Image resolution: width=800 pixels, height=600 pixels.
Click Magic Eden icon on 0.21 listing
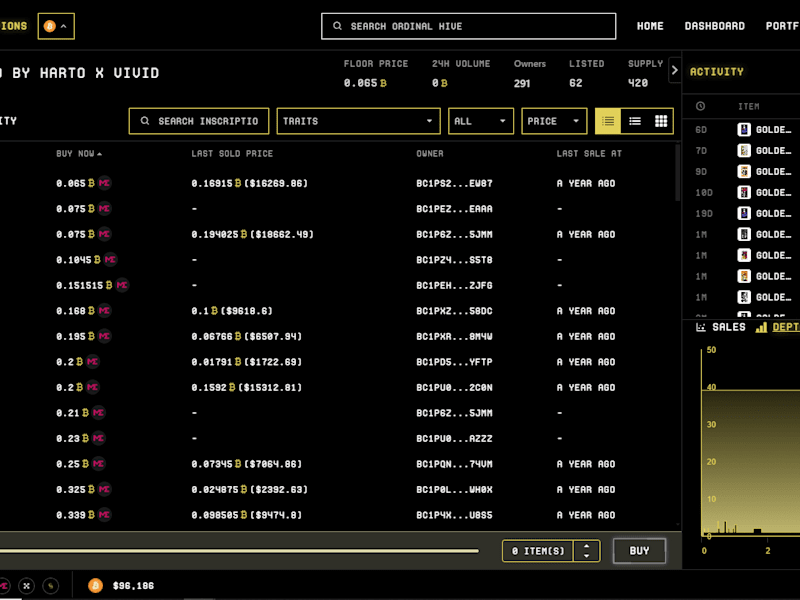[98, 413]
